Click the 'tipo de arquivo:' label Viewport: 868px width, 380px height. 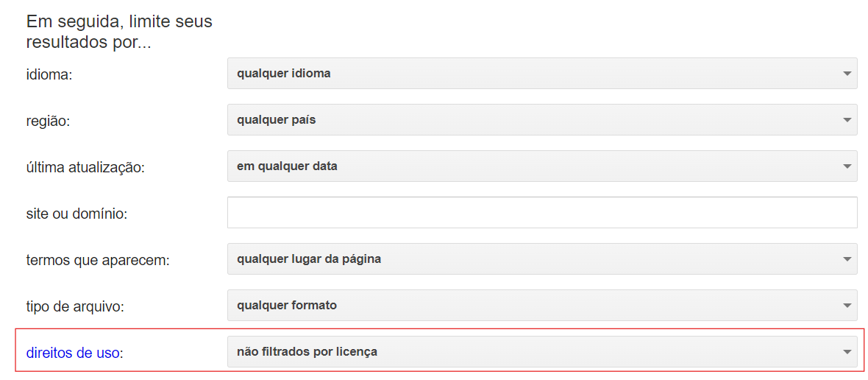click(x=75, y=306)
